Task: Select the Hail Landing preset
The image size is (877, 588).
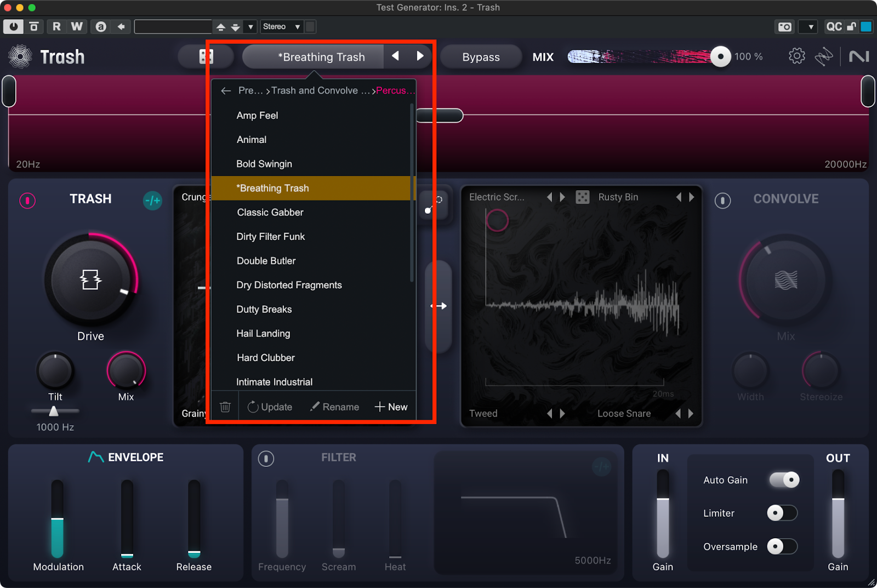Action: click(311, 333)
